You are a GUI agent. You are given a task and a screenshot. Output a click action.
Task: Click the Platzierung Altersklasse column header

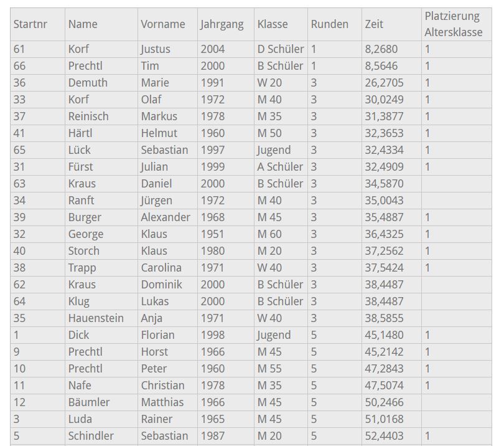click(x=454, y=24)
